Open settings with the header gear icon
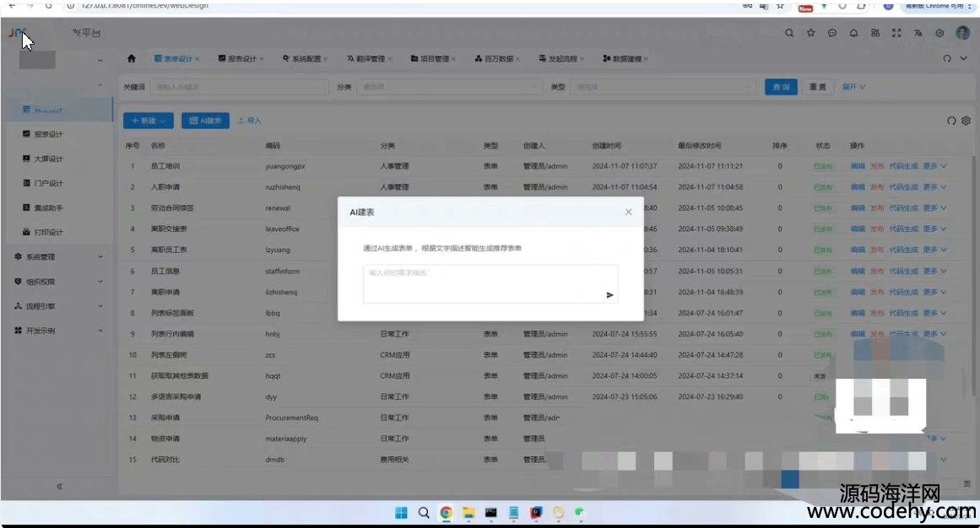The image size is (980, 528). [939, 34]
